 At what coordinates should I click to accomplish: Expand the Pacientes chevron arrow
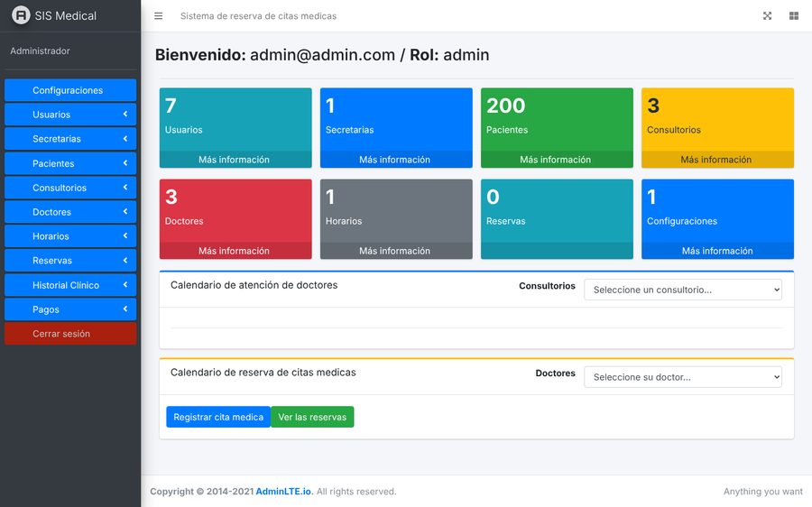tap(125, 162)
